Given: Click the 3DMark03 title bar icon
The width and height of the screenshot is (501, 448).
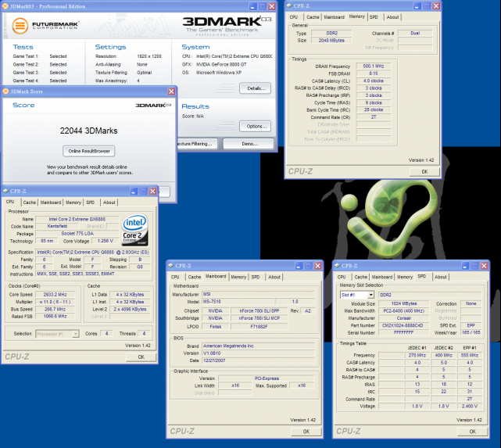Looking at the screenshot, I should point(5,6).
